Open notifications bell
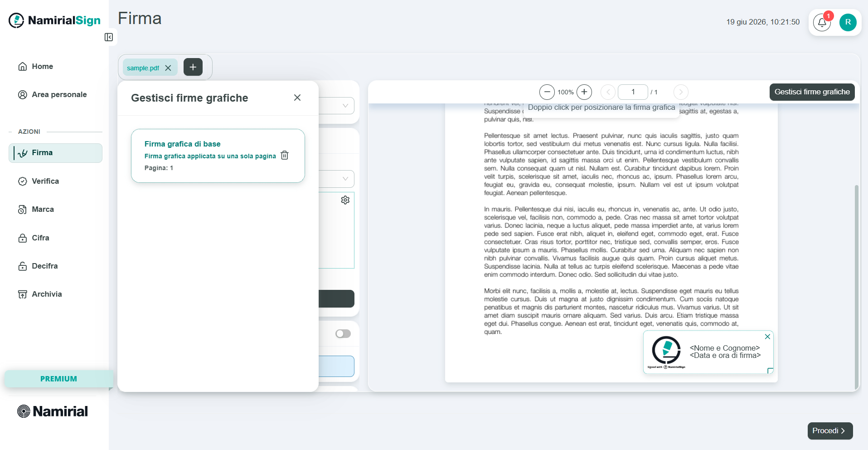The height and width of the screenshot is (450, 868). pos(822,22)
